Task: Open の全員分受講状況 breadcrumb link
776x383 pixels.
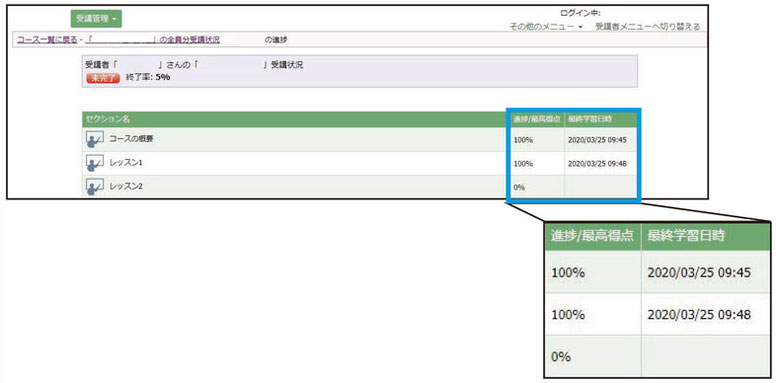Action: (x=152, y=40)
